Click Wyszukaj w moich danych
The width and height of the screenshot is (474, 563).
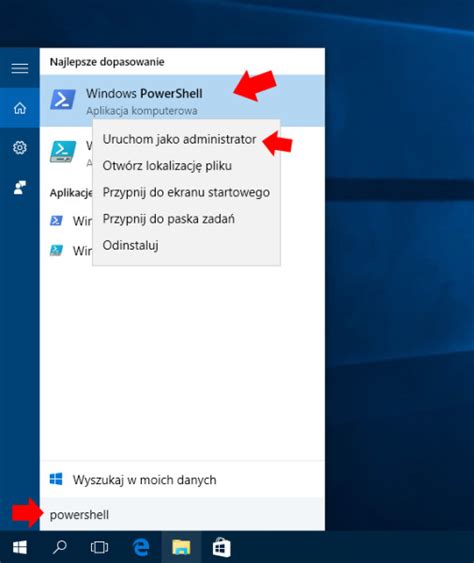[x=144, y=480]
